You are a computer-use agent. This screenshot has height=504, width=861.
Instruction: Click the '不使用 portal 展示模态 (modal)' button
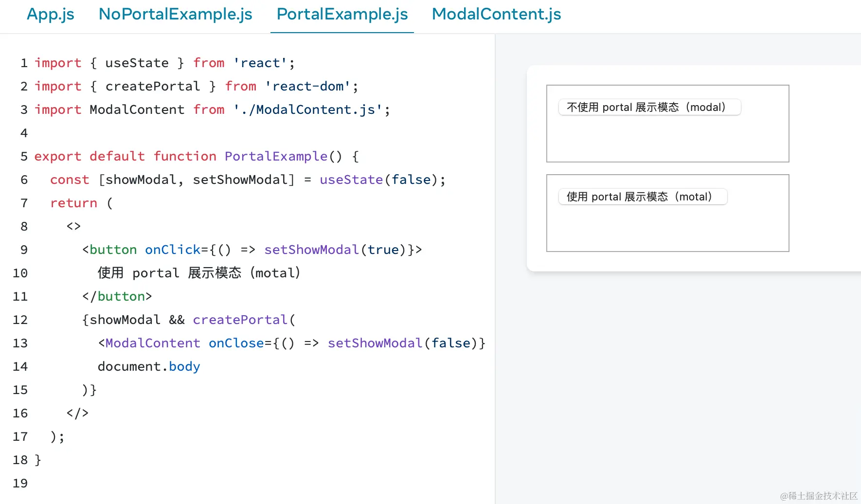tap(649, 107)
